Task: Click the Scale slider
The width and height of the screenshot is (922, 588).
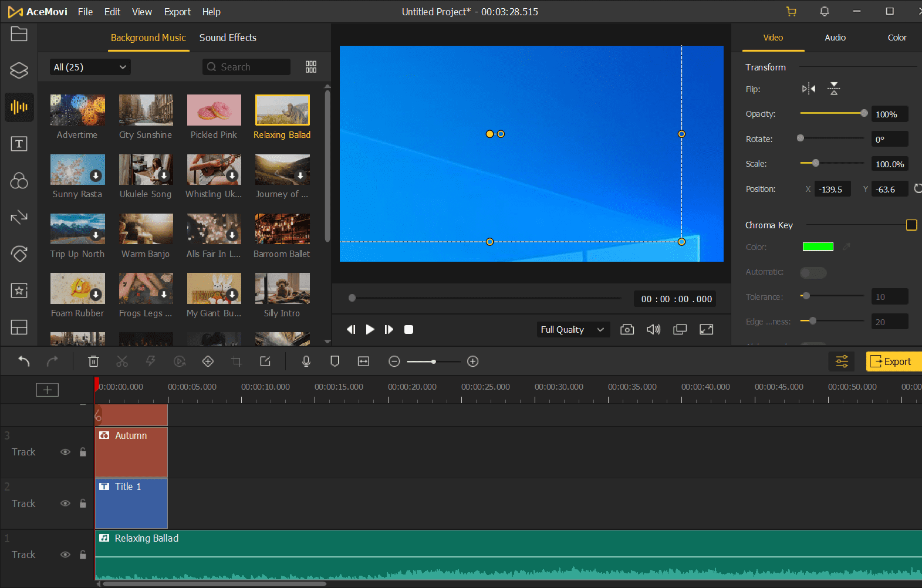Action: (832, 163)
